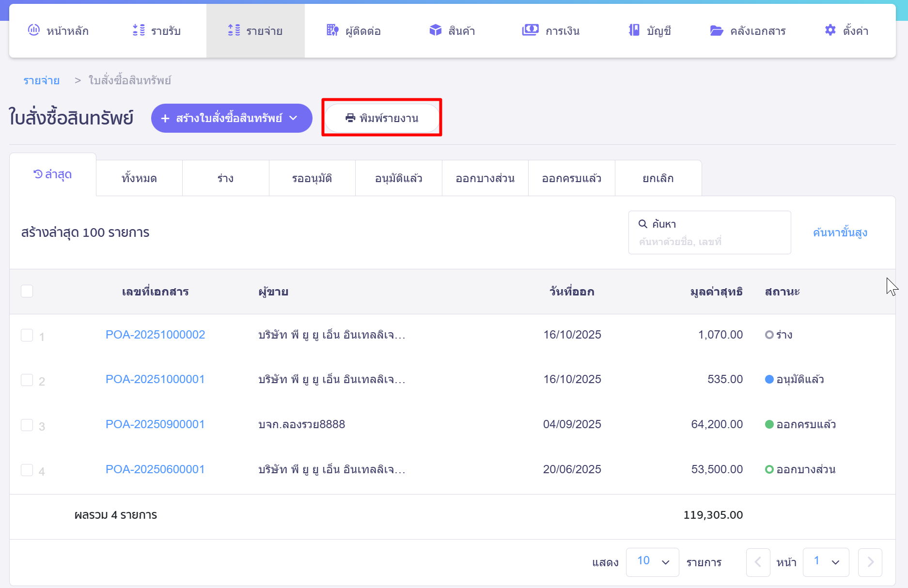Check the box for row POA-20251000002
The width and height of the screenshot is (908, 588).
pos(27,335)
